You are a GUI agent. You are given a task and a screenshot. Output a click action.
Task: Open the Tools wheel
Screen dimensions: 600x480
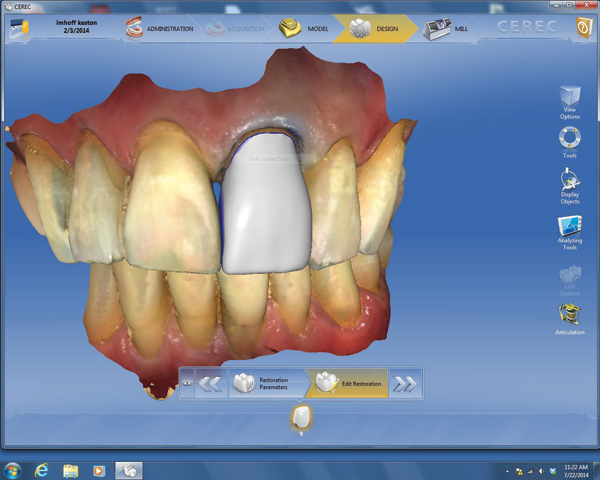569,139
